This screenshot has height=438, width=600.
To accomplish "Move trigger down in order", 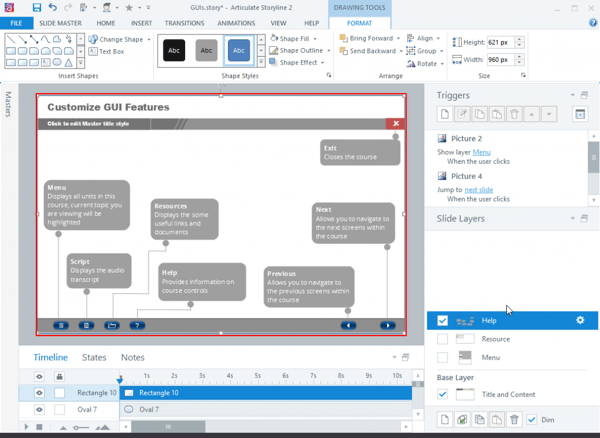I will point(549,114).
